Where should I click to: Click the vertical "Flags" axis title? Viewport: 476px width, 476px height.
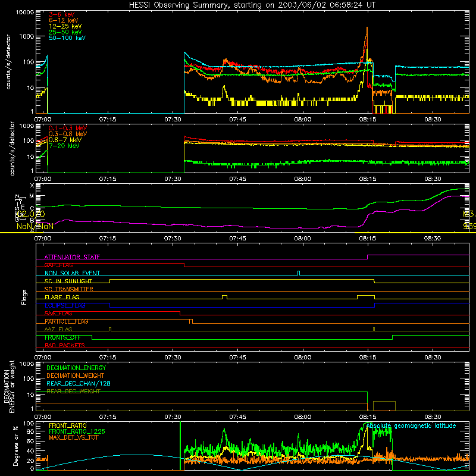coord(24,297)
